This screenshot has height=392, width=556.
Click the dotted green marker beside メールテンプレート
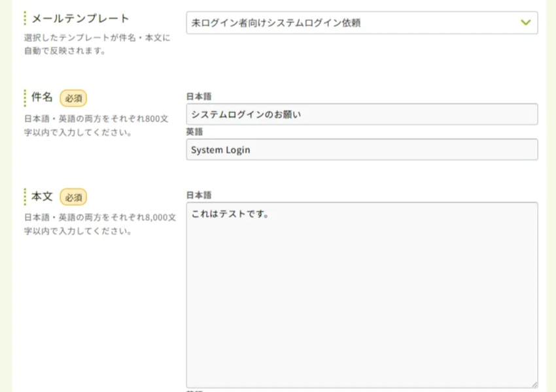[25, 18]
